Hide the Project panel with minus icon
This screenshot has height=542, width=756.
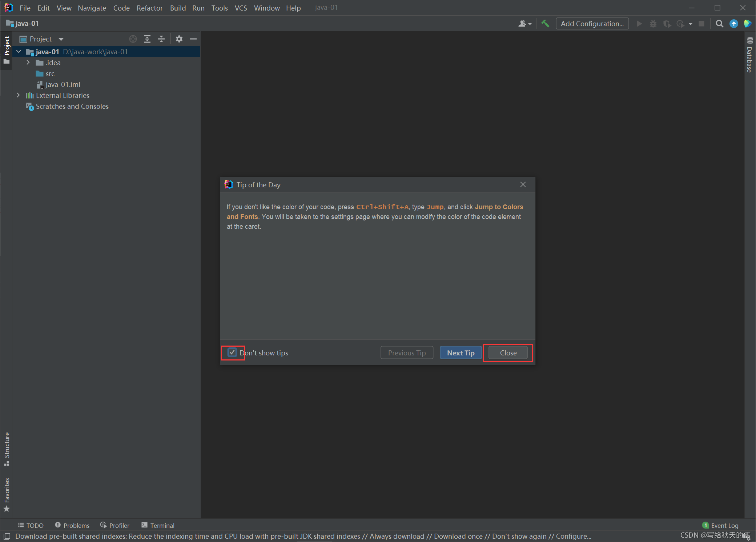[193, 39]
